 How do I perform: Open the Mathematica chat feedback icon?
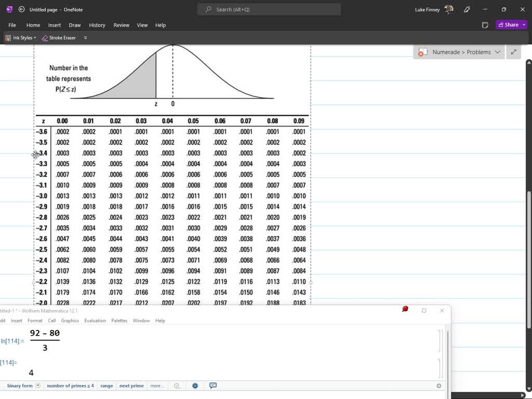(x=212, y=385)
